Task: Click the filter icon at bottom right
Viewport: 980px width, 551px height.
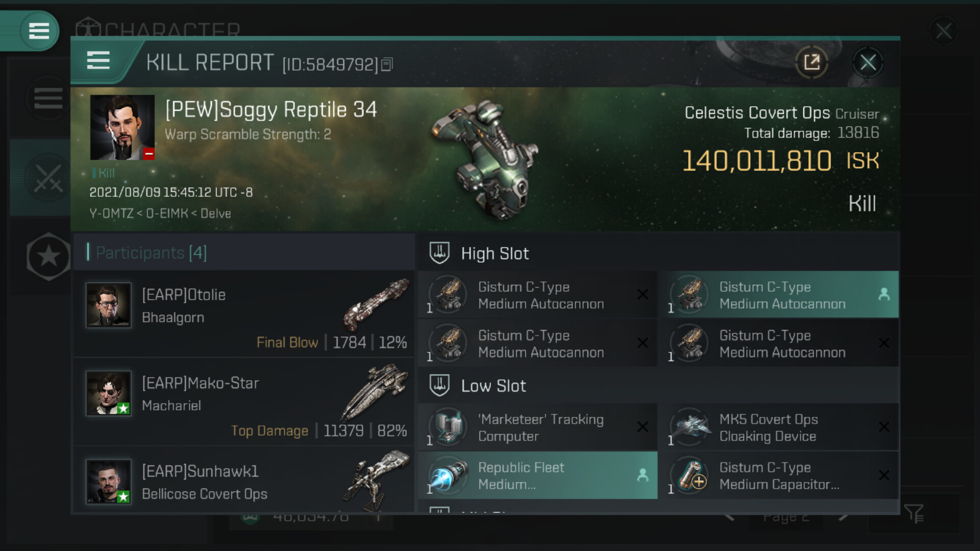Action: 914,513
